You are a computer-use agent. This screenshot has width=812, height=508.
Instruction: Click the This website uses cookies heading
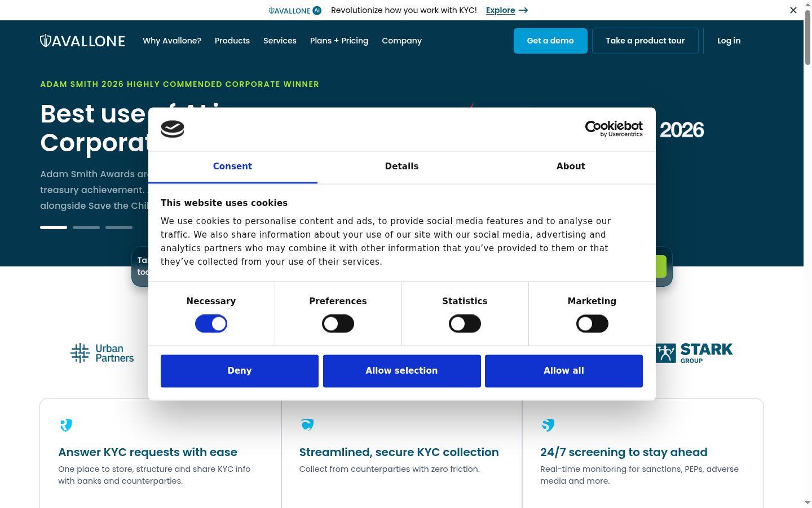(x=224, y=203)
